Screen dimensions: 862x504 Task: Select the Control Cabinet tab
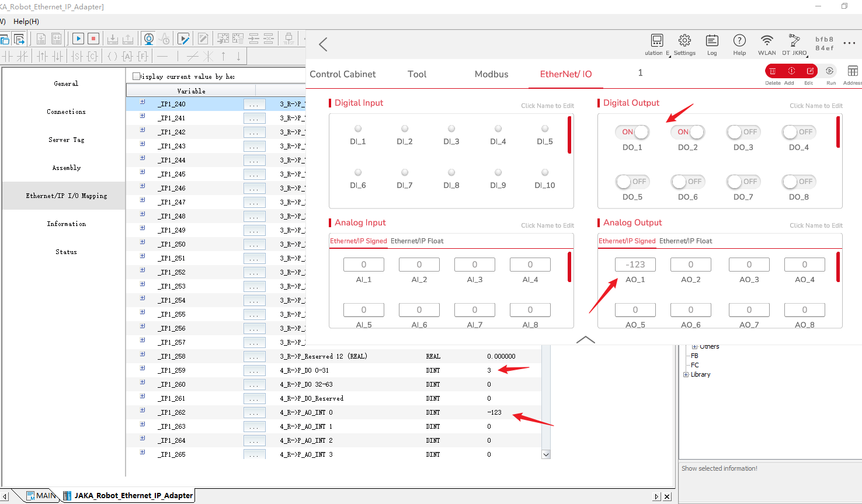(x=343, y=74)
